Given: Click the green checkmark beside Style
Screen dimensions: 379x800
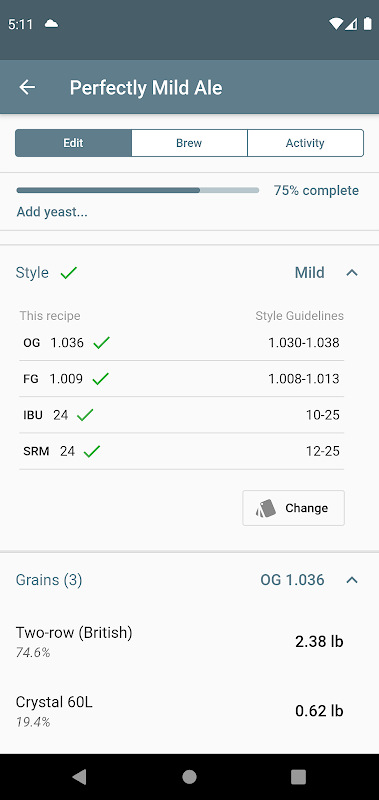Looking at the screenshot, I should pos(68,272).
